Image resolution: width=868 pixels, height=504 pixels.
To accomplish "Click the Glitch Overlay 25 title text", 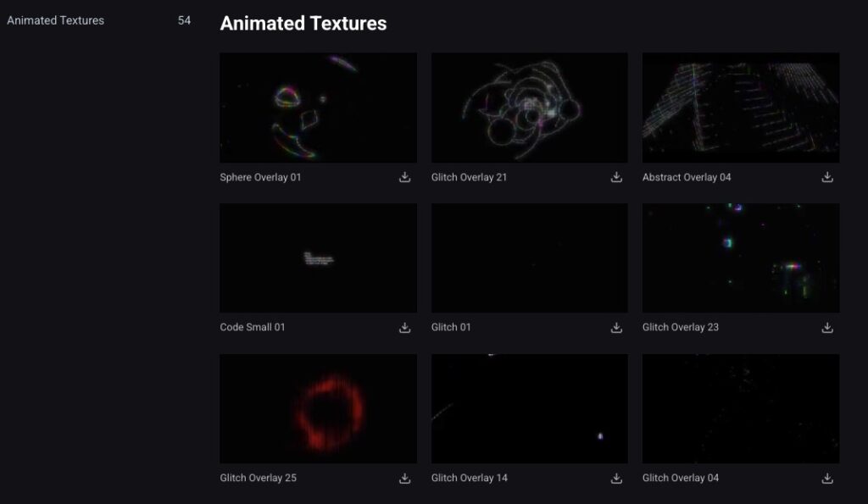I will (258, 478).
